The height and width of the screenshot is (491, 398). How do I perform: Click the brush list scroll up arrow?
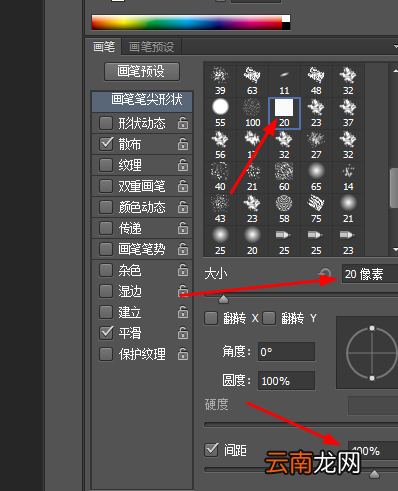[395, 71]
